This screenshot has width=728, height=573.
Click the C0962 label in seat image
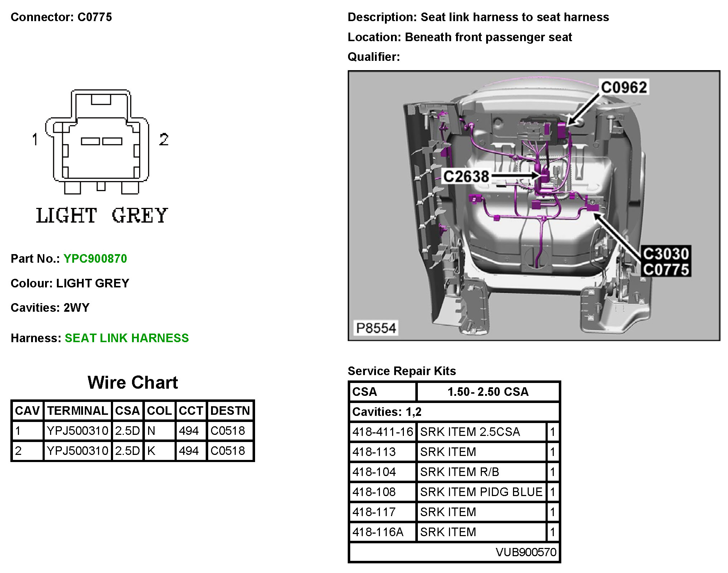[x=624, y=87]
